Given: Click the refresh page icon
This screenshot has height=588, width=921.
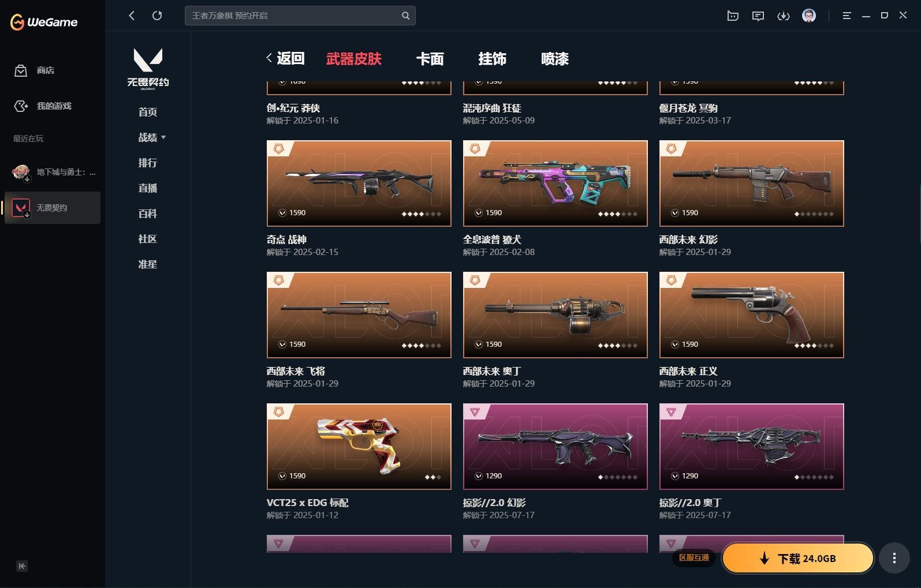Looking at the screenshot, I should pyautogui.click(x=157, y=16).
